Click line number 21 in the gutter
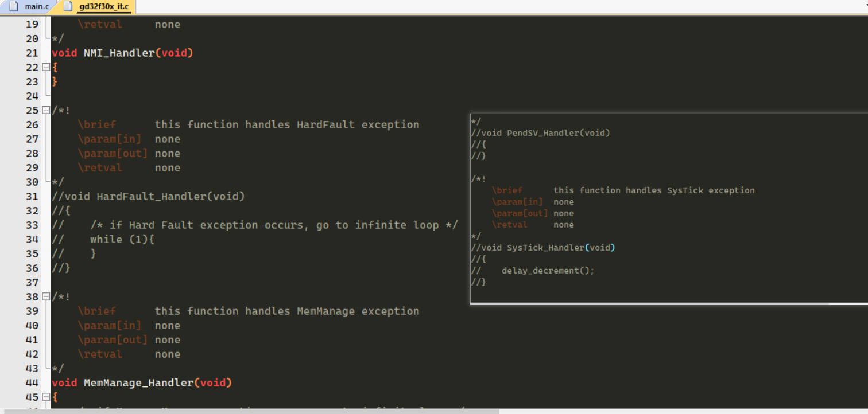The image size is (868, 414). tap(32, 53)
